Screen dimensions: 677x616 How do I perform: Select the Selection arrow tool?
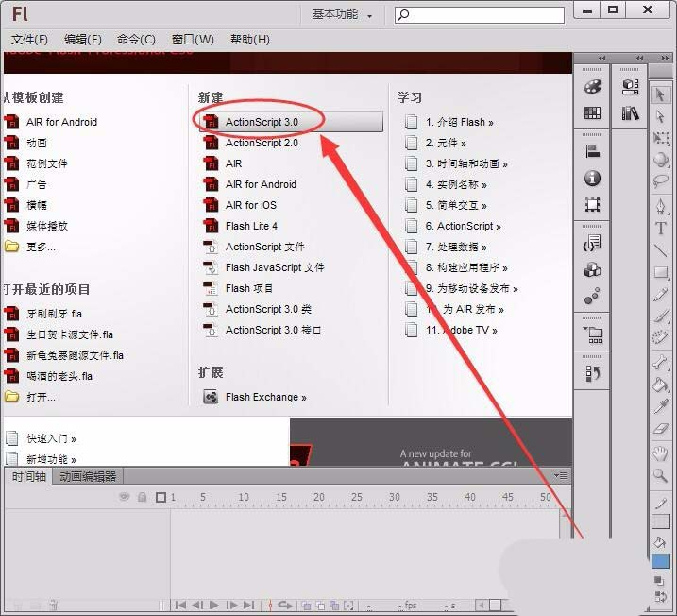660,94
